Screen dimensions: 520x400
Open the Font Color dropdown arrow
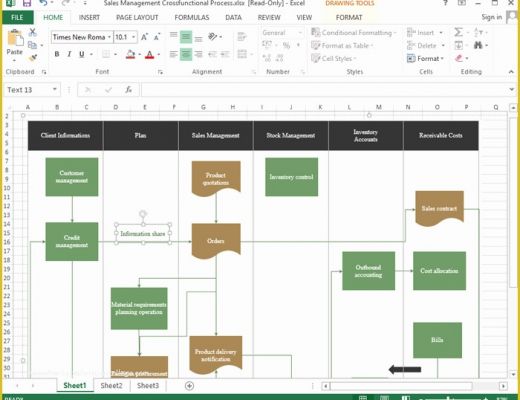tap(159, 54)
